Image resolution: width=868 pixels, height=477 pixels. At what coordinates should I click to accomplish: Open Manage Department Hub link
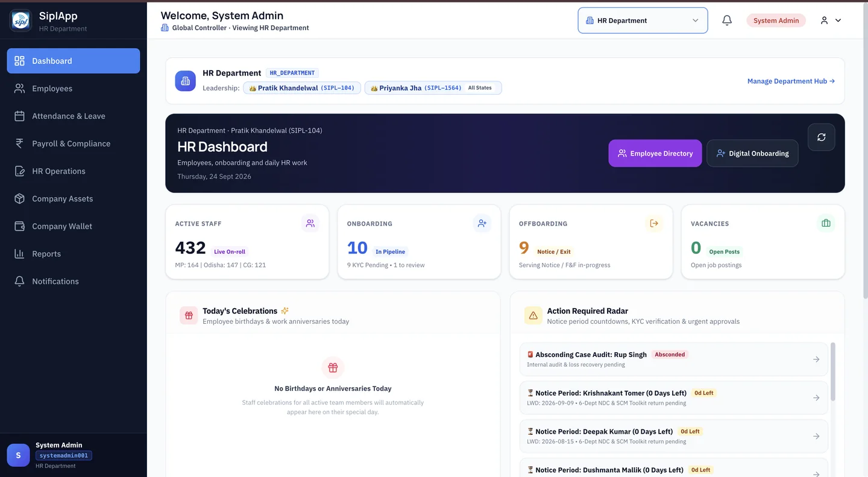(791, 81)
